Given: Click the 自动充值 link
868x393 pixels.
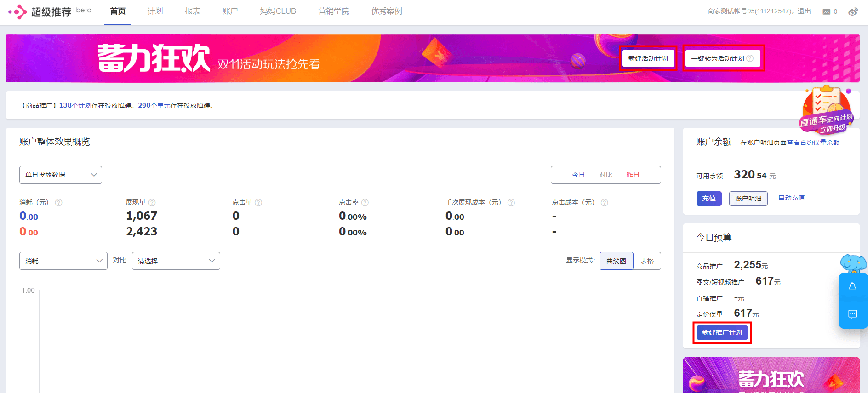Looking at the screenshot, I should pos(791,198).
